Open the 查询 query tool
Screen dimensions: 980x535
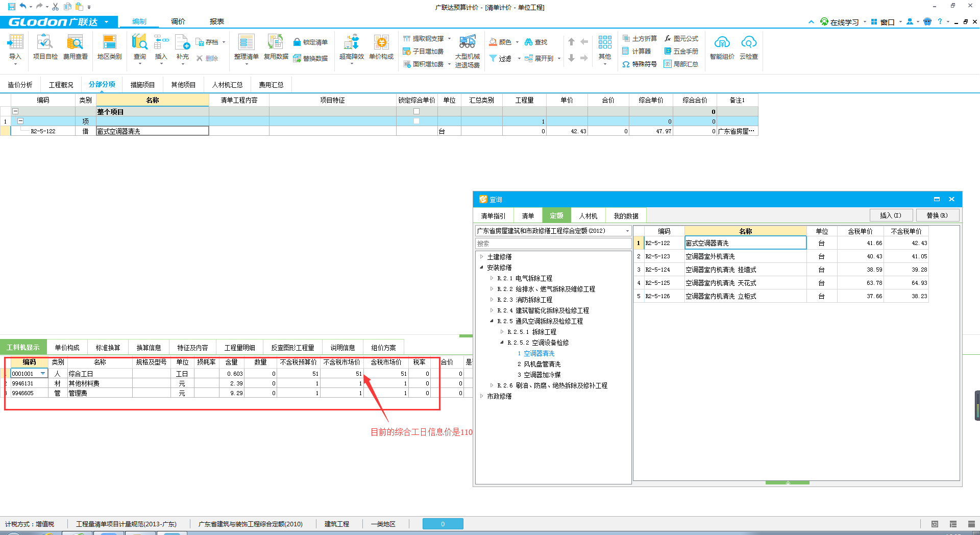(x=139, y=47)
